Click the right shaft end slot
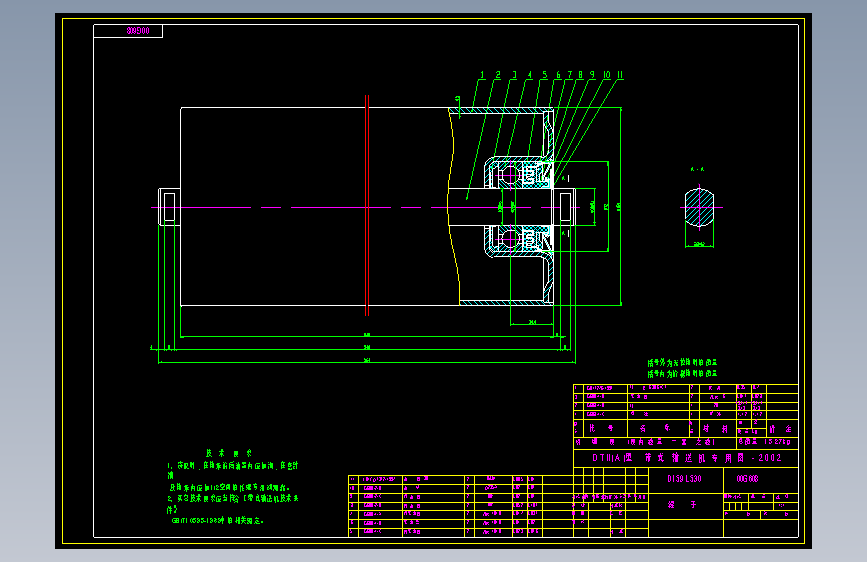The width and height of the screenshot is (867, 562). (x=566, y=207)
